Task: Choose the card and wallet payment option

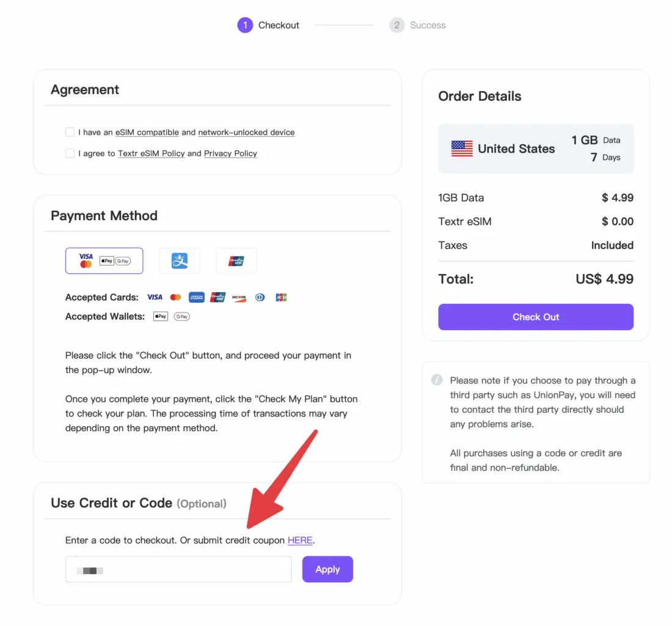Action: point(104,261)
